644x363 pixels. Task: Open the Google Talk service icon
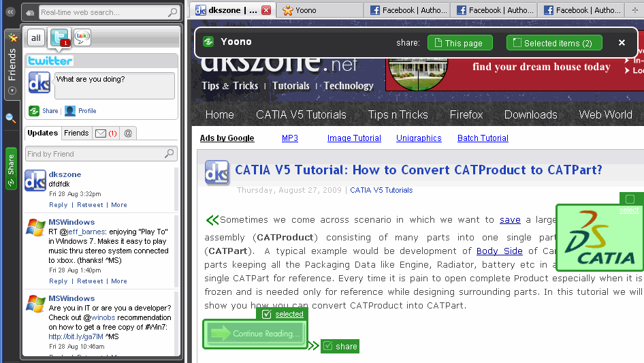(82, 37)
